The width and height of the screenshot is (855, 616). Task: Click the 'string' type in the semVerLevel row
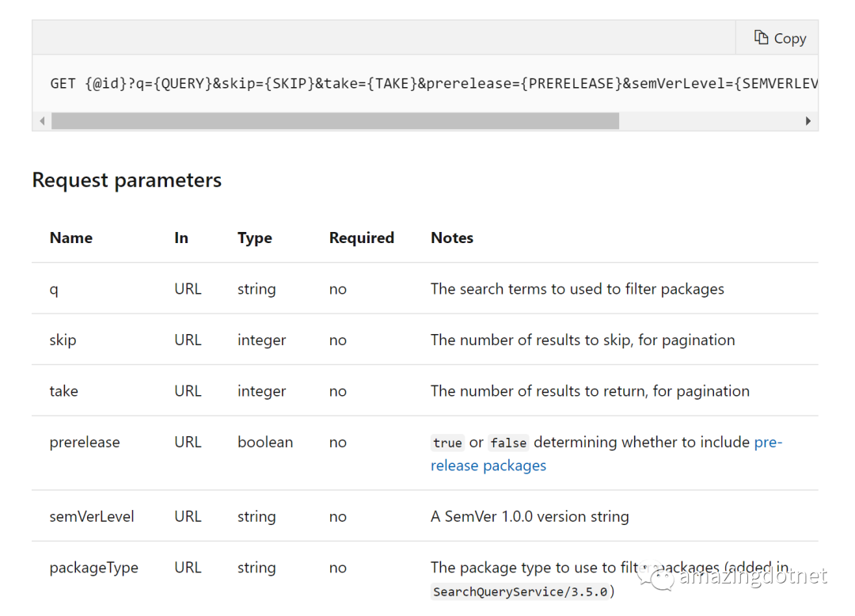pyautogui.click(x=256, y=517)
